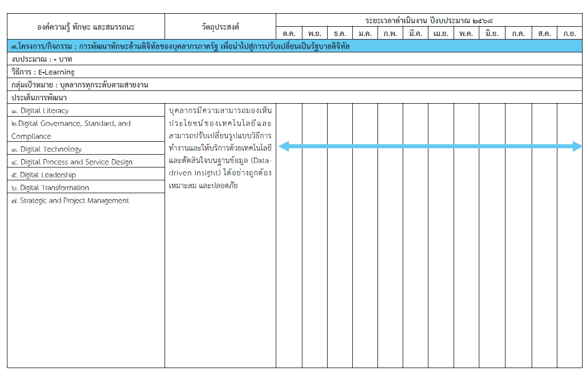Screen dimensions: 588x373
Task: Click the right arrowhead of the blue timeline arrow
Action: click(578, 146)
